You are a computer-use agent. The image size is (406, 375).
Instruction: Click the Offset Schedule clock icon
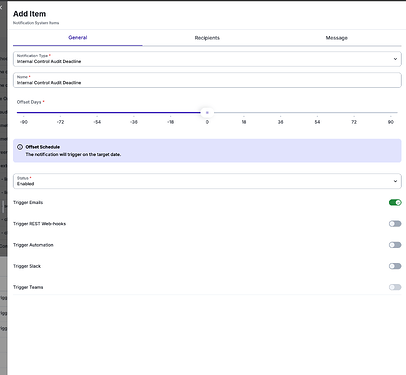coord(20,147)
